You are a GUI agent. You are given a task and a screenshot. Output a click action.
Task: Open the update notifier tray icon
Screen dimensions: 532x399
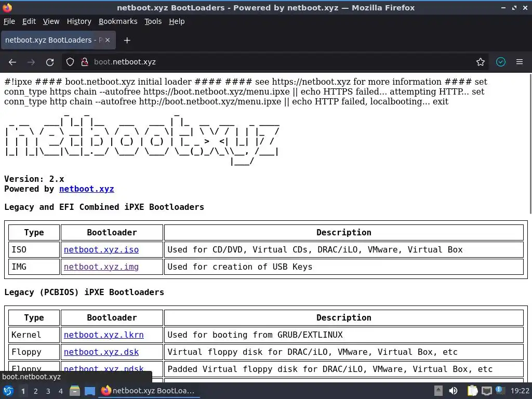[x=500, y=390]
